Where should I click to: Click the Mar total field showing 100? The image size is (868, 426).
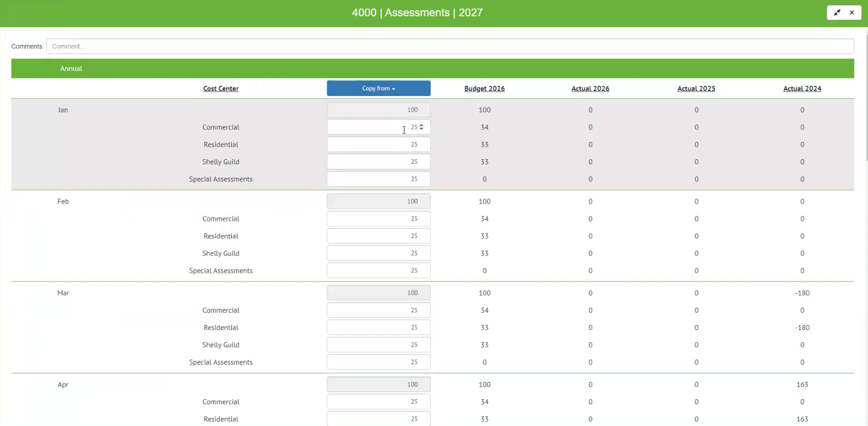(379, 293)
